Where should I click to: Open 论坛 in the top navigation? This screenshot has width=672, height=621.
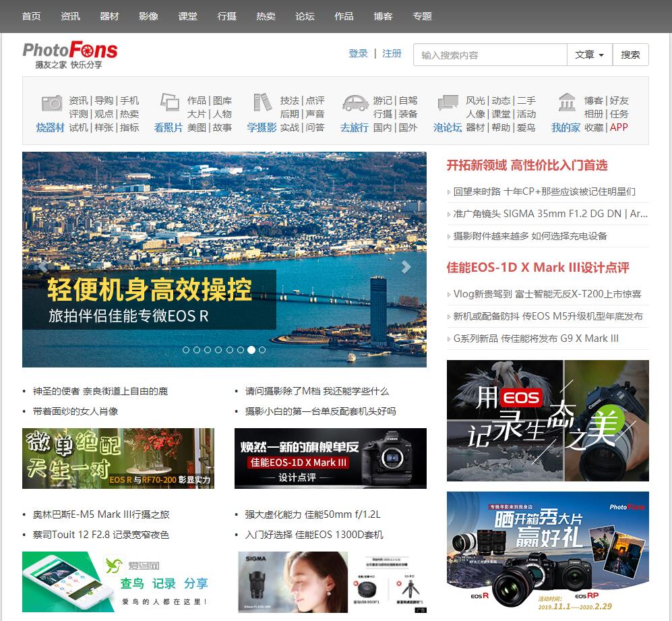(305, 16)
